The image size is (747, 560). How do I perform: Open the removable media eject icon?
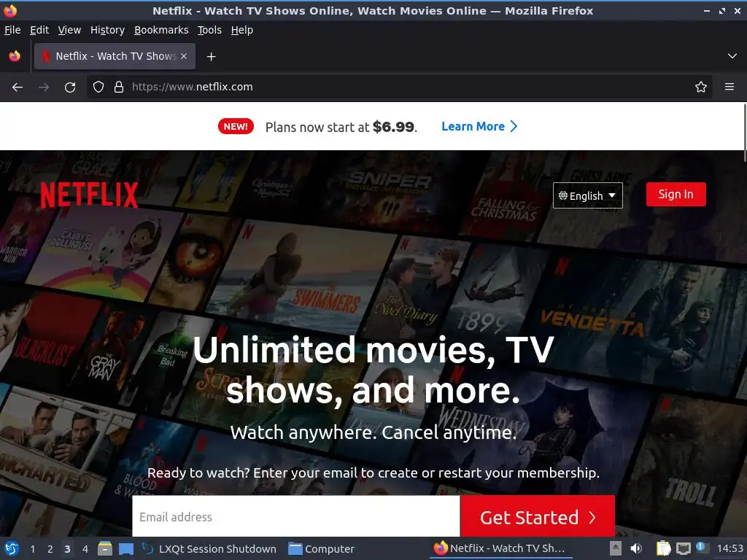coord(616,548)
